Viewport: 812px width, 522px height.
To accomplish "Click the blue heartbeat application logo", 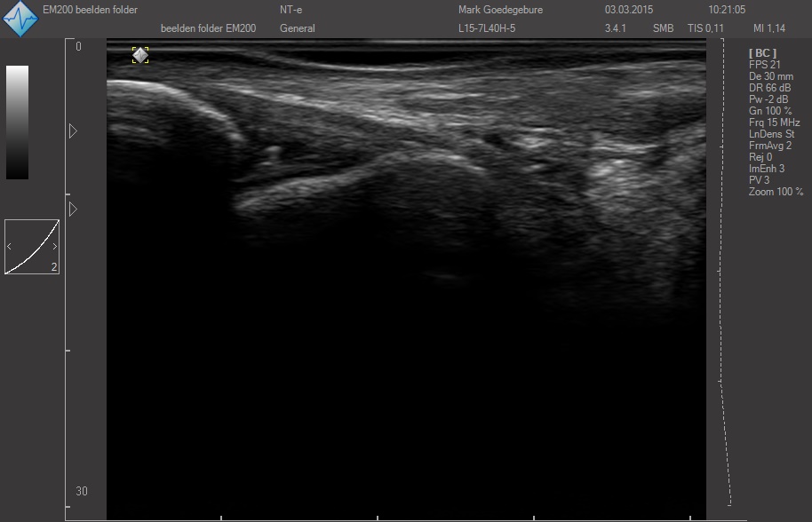I will (20, 19).
